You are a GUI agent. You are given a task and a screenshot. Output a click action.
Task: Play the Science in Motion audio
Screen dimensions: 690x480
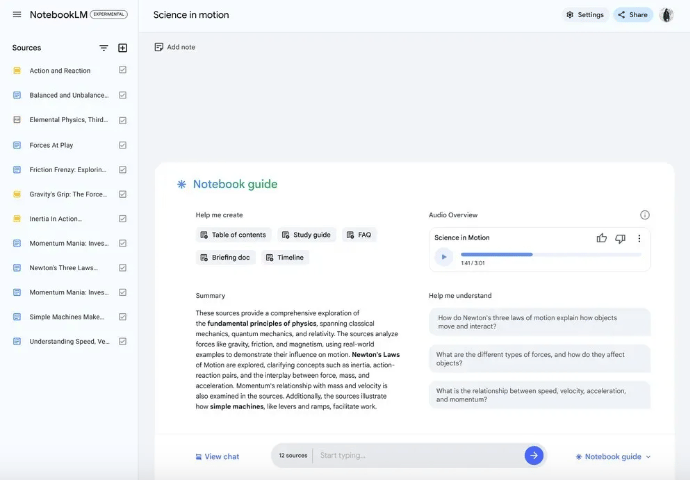tap(444, 256)
